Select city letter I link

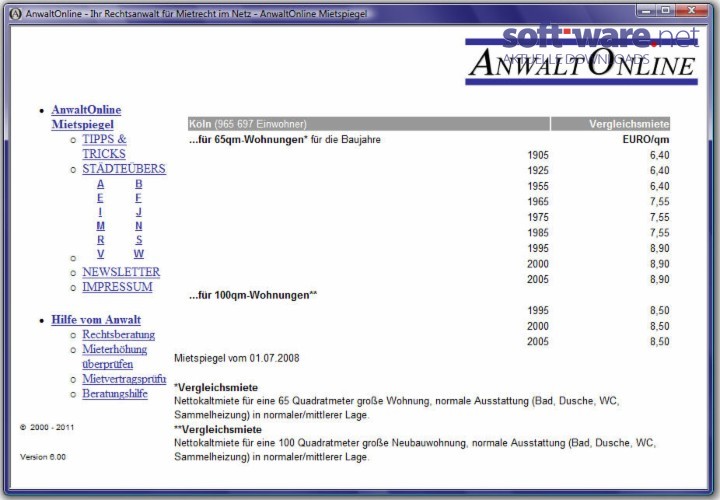(100, 212)
